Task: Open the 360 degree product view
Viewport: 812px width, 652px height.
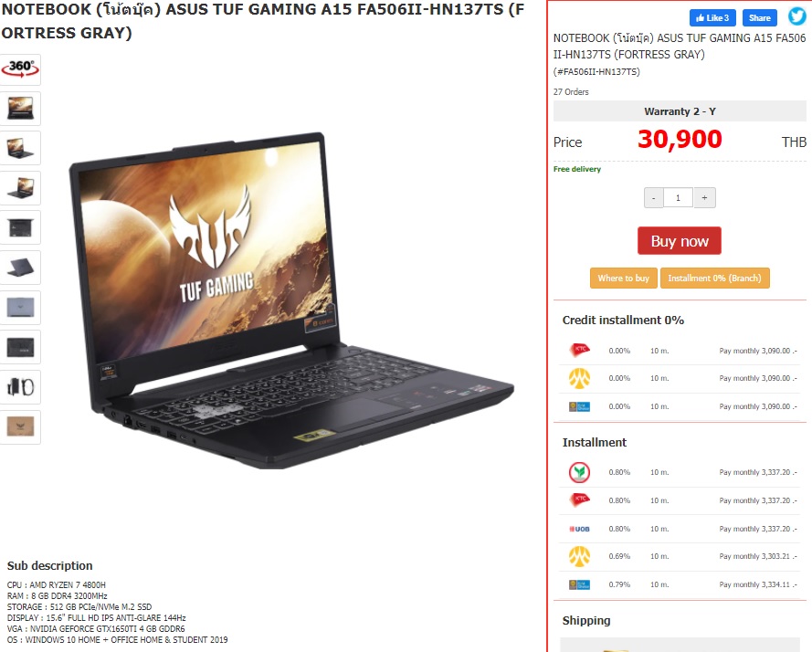Action: (20, 69)
